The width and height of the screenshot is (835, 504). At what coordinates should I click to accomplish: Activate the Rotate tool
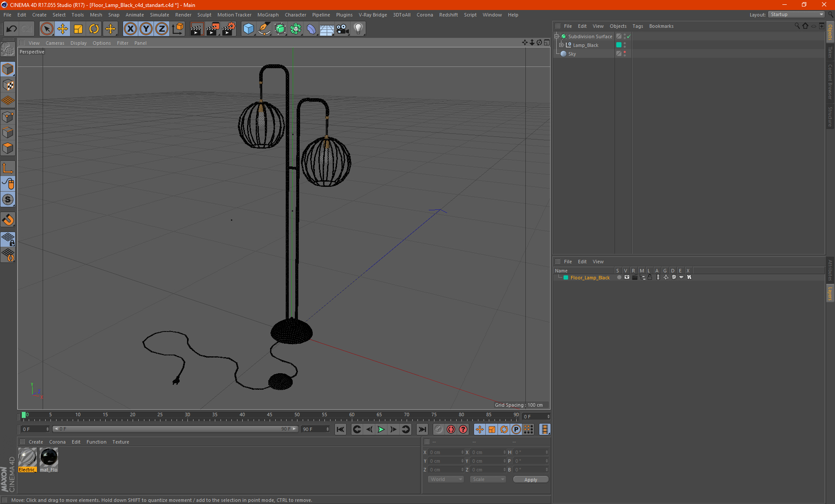pos(94,29)
